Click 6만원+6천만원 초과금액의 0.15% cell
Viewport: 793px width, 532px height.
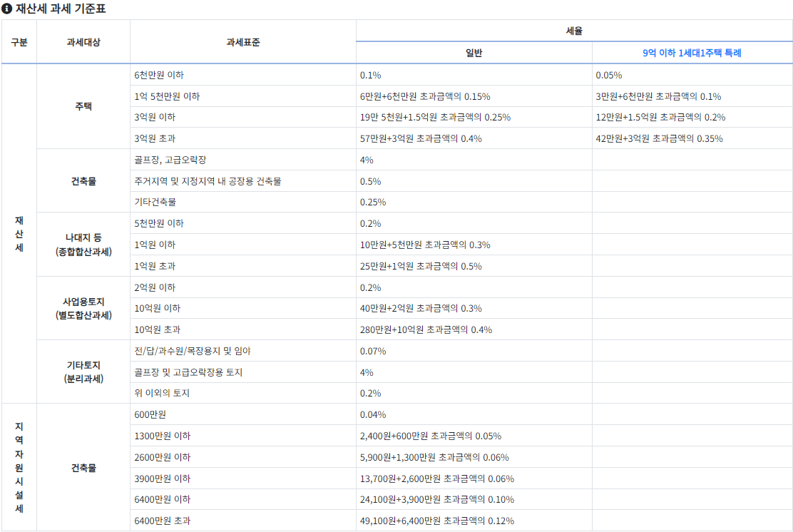pyautogui.click(x=474, y=96)
